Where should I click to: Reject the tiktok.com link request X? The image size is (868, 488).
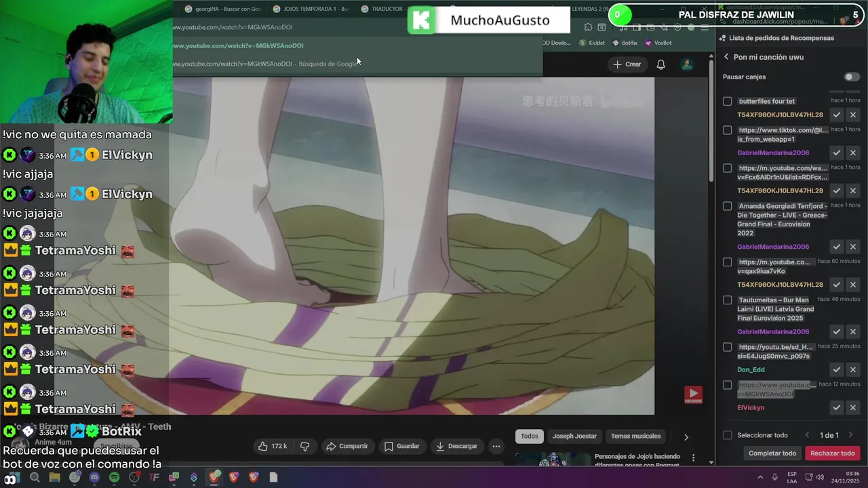tap(853, 153)
